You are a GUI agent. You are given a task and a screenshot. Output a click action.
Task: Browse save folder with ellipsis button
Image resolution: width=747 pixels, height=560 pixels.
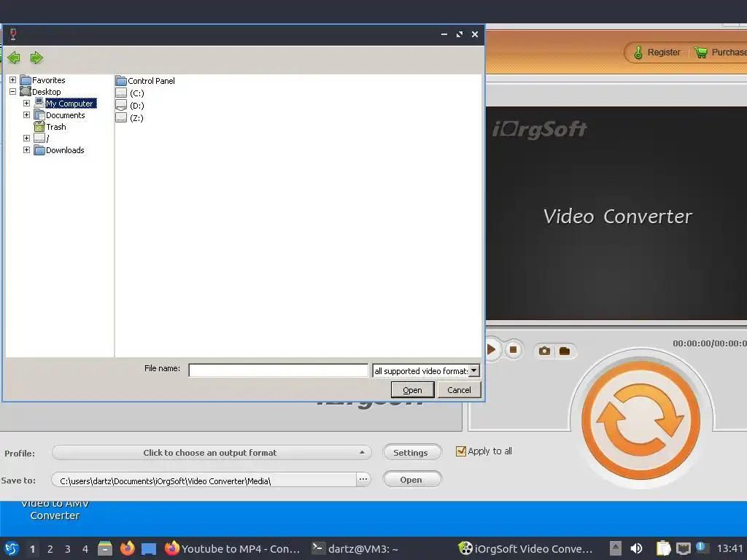[x=363, y=480]
